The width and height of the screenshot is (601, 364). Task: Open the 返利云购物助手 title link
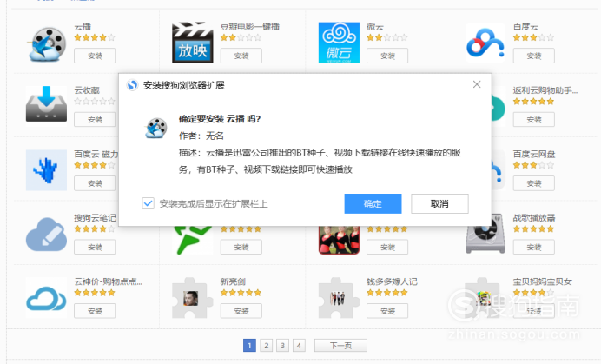[545, 90]
